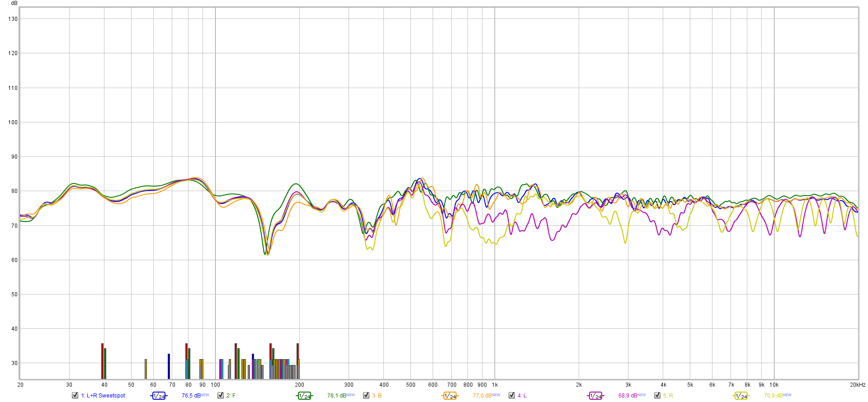The width and height of the screenshot is (868, 402).
Task: Click the '4: L' legend label
Action: point(522,396)
